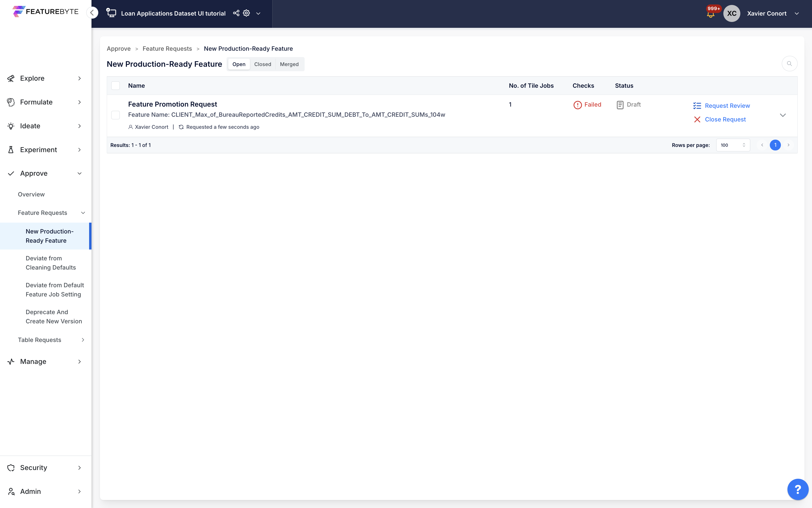Collapse sidebar with arrow button

pos(92,13)
